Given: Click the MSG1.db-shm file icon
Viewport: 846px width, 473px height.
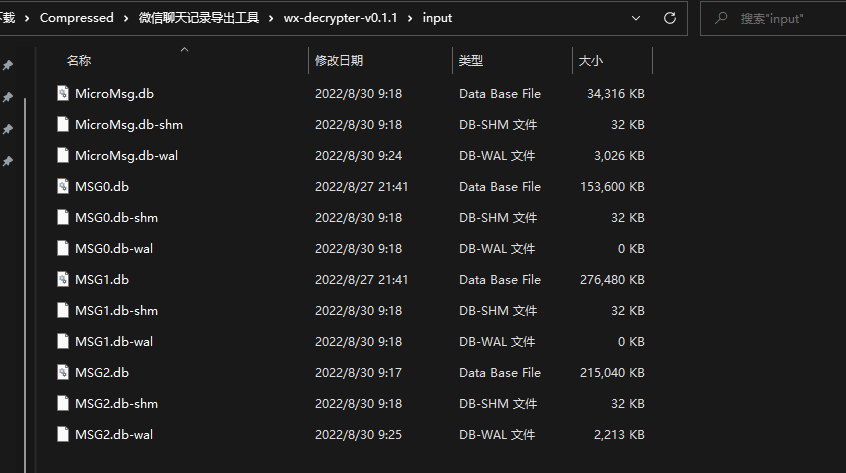Looking at the screenshot, I should click(x=63, y=311).
